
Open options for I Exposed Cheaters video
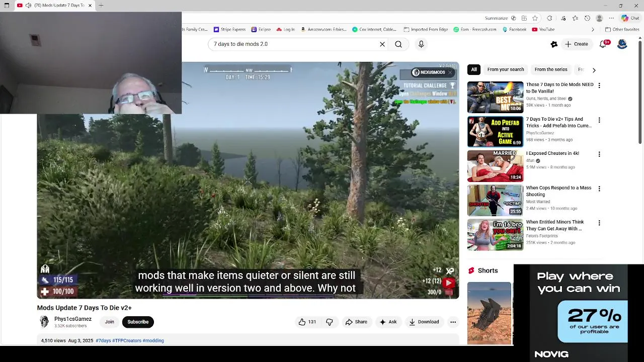tap(599, 154)
